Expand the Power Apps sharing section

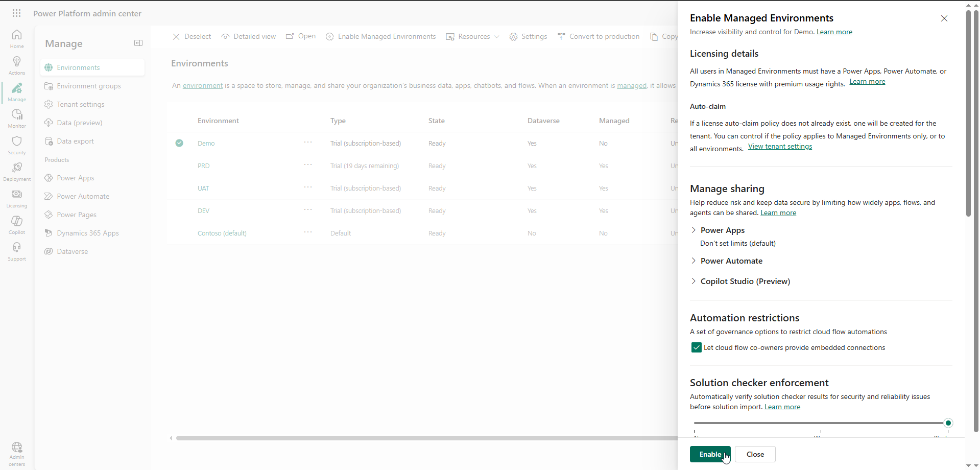click(x=694, y=230)
